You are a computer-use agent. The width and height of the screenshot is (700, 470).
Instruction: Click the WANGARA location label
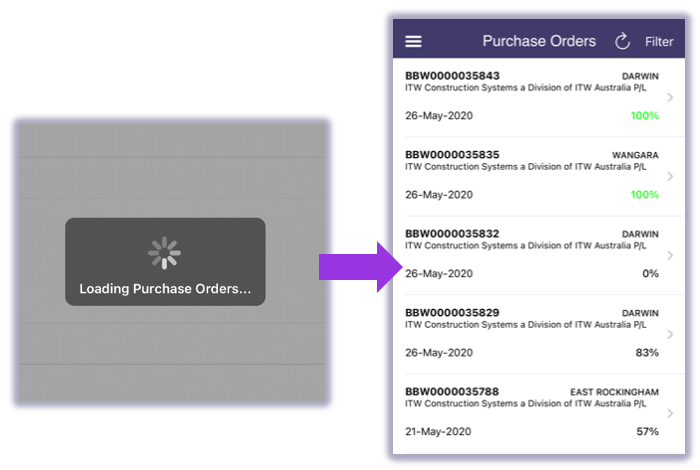click(x=635, y=155)
